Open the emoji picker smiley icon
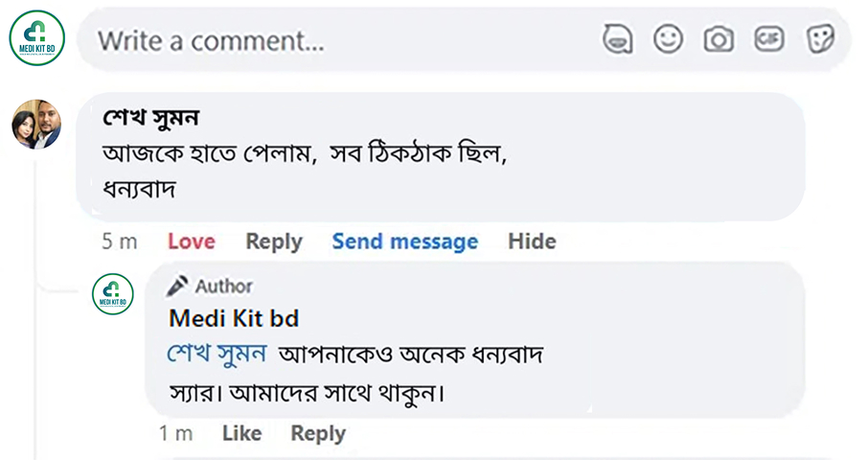The width and height of the screenshot is (868, 460). [x=668, y=38]
